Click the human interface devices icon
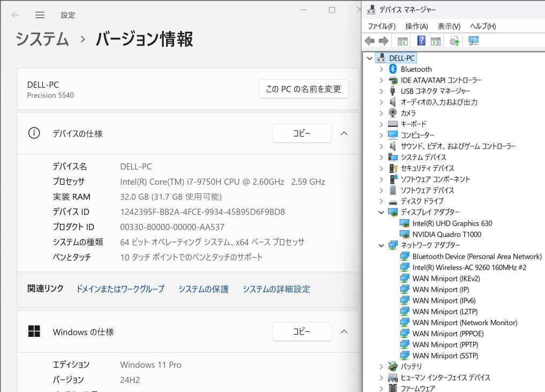545x392 pixels. pos(393,378)
